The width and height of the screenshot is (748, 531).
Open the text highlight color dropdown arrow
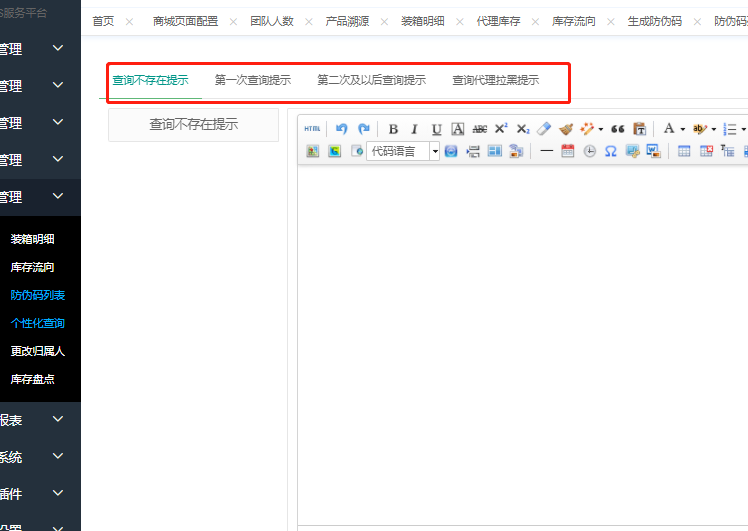click(713, 129)
